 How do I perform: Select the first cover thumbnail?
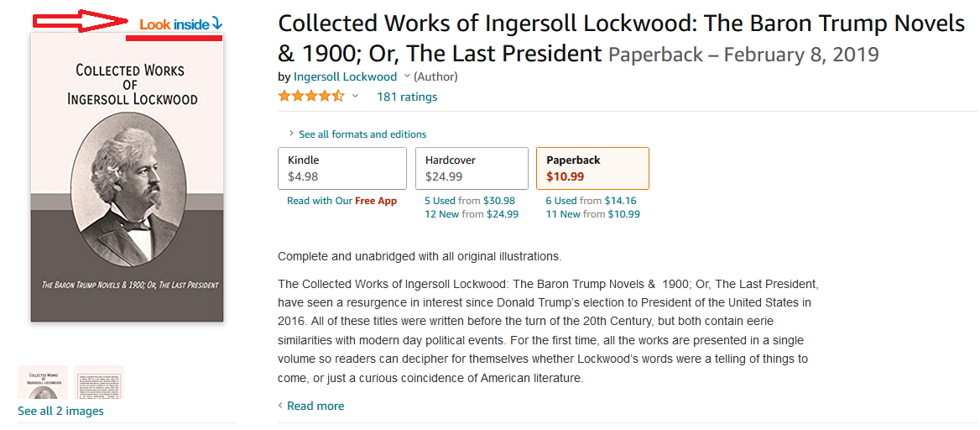[43, 382]
